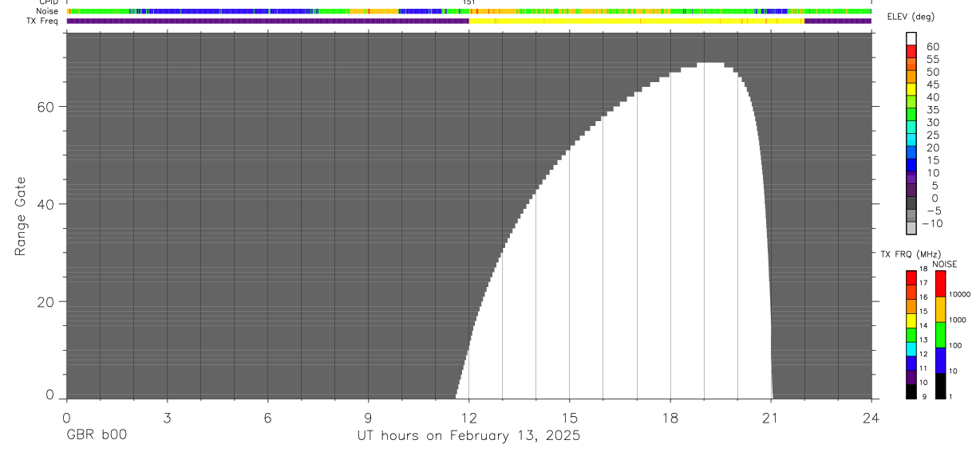Click the blue 11–12 MHz TX FRQ swatch
Image resolution: width=980 pixels, height=452 pixels.
tap(911, 362)
